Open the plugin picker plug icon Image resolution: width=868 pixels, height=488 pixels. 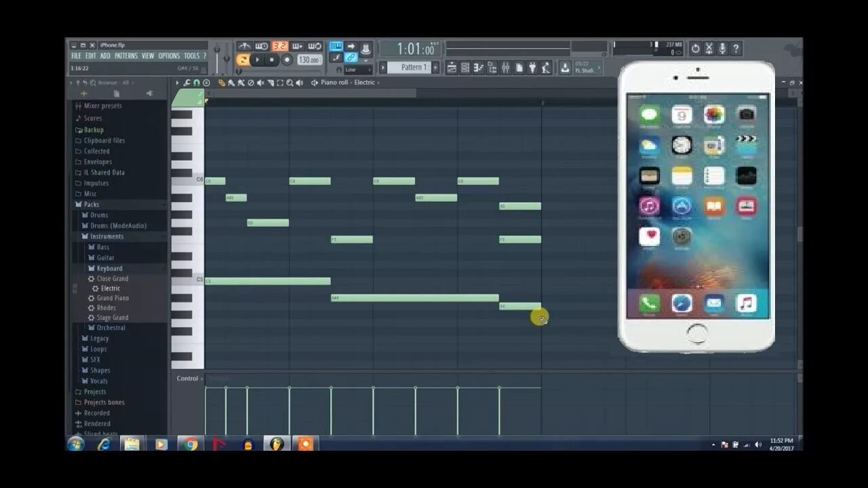click(532, 67)
